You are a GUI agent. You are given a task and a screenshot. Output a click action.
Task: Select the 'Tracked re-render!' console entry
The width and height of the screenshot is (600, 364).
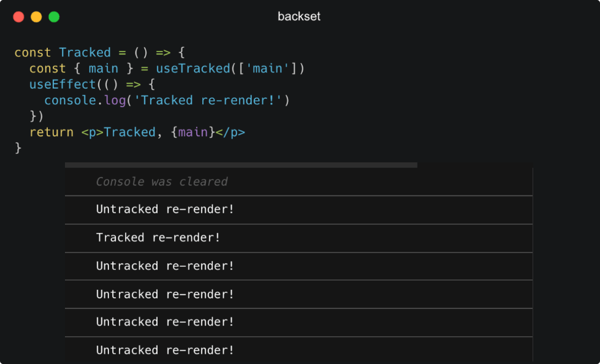pos(158,238)
